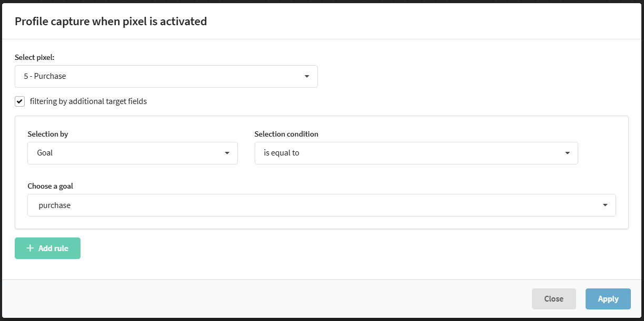The height and width of the screenshot is (321, 644).
Task: Click the "Profile capture when pixel is activated" title
Action: (110, 22)
